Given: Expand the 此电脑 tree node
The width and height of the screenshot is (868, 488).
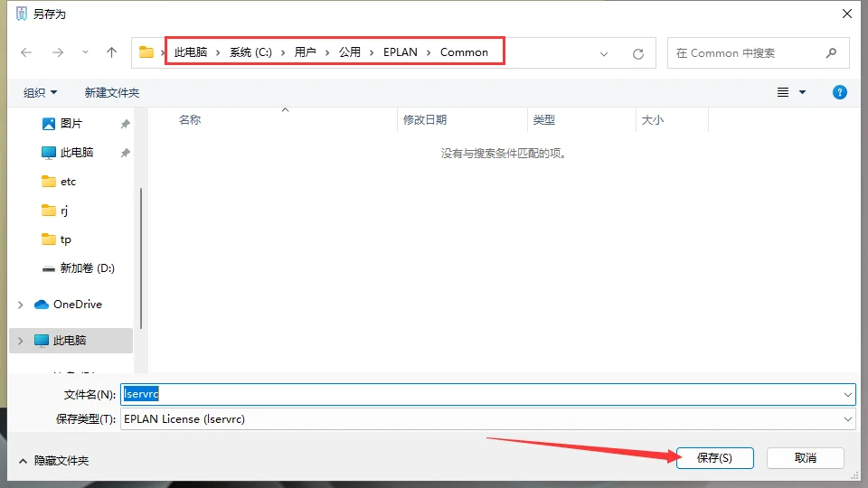Looking at the screenshot, I should [21, 341].
